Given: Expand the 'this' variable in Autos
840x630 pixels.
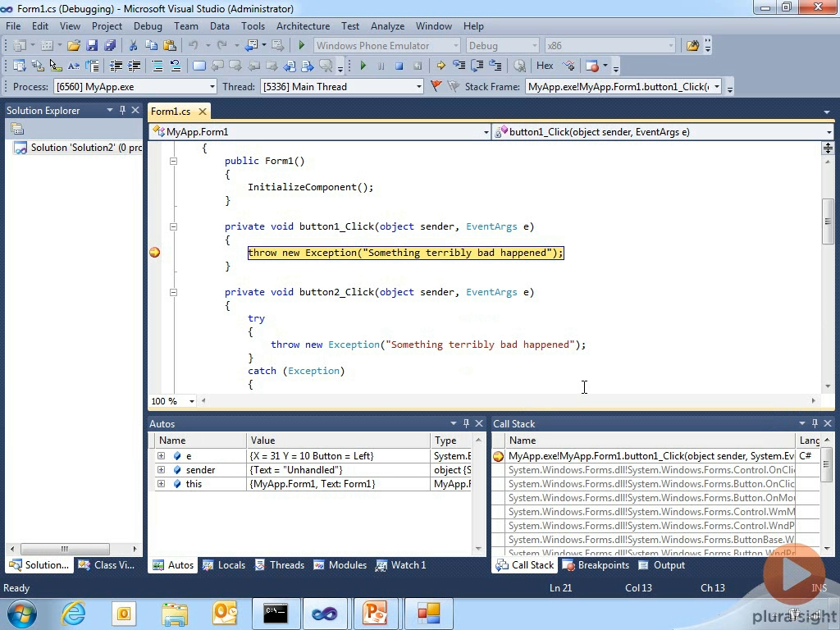Looking at the screenshot, I should 161,483.
